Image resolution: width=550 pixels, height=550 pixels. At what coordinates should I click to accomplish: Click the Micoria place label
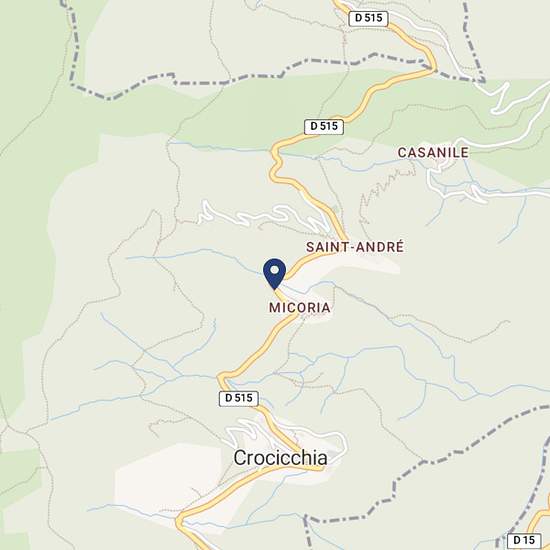pyautogui.click(x=300, y=308)
